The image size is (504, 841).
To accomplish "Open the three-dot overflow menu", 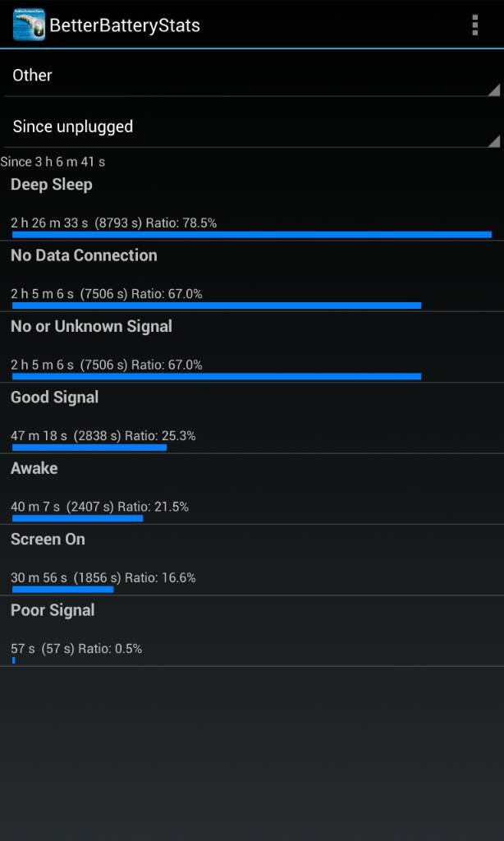I will (474, 25).
